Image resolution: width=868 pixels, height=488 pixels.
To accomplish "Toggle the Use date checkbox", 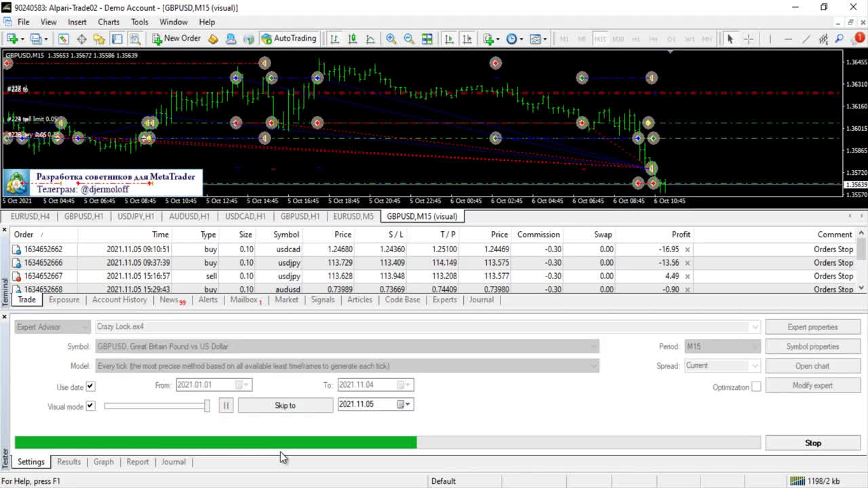I will 90,386.
